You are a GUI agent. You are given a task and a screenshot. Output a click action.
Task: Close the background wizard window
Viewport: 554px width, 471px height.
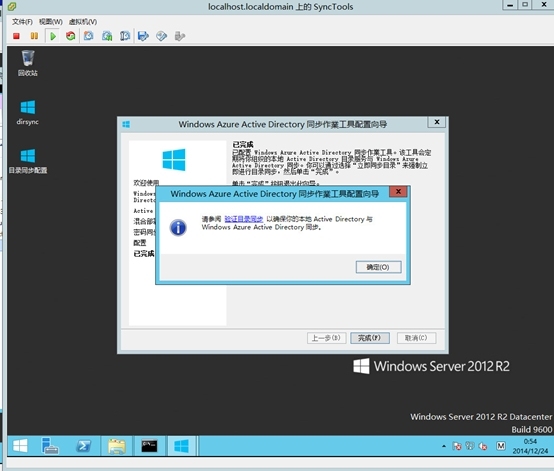click(x=437, y=122)
